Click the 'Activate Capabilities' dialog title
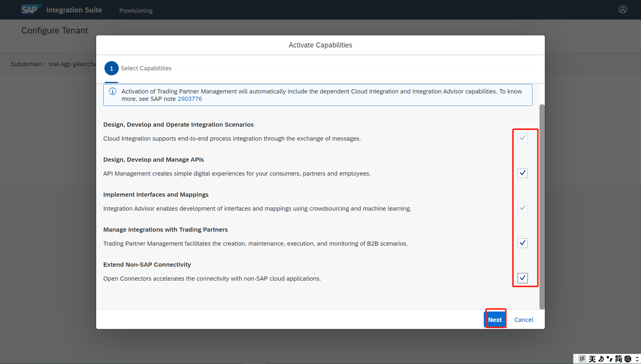 pos(320,45)
